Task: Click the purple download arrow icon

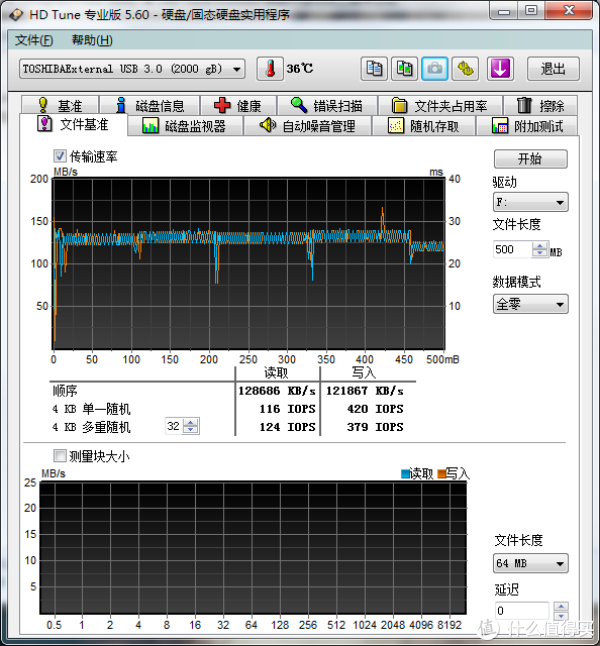Action: coord(500,69)
